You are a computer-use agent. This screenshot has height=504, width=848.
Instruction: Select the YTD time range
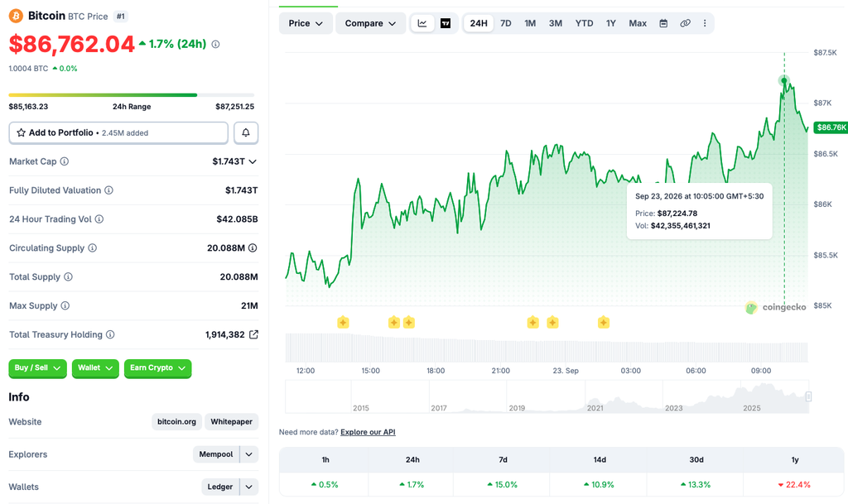click(x=584, y=23)
